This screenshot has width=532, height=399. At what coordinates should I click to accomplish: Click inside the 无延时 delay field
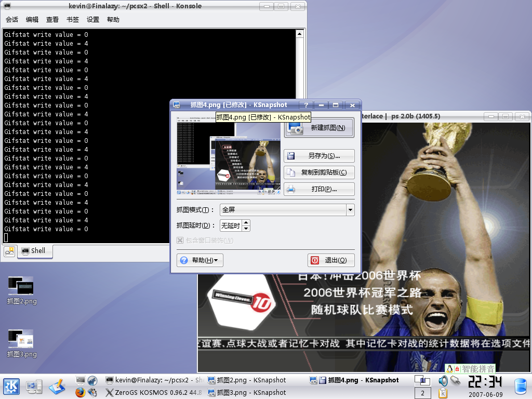tap(231, 225)
